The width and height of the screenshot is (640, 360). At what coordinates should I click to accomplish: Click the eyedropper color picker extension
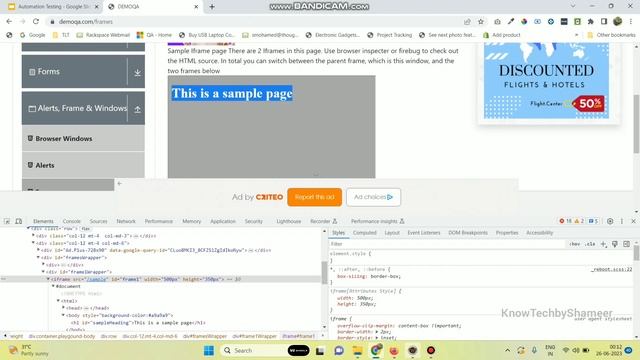click(x=511, y=21)
